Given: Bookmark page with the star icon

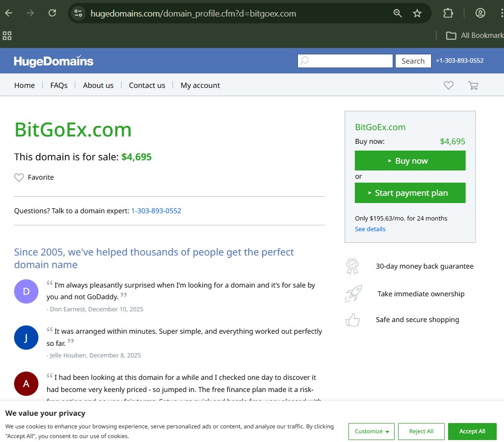Looking at the screenshot, I should coord(417,13).
